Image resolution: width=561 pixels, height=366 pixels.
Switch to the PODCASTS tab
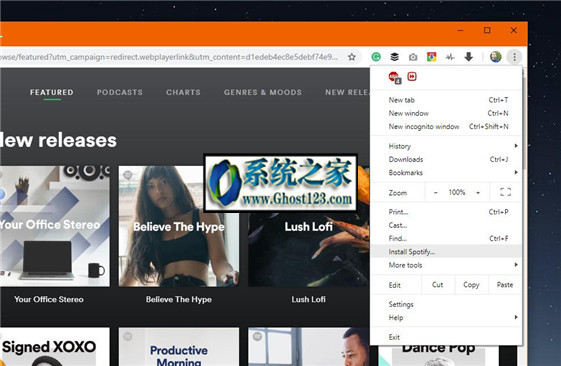119,92
